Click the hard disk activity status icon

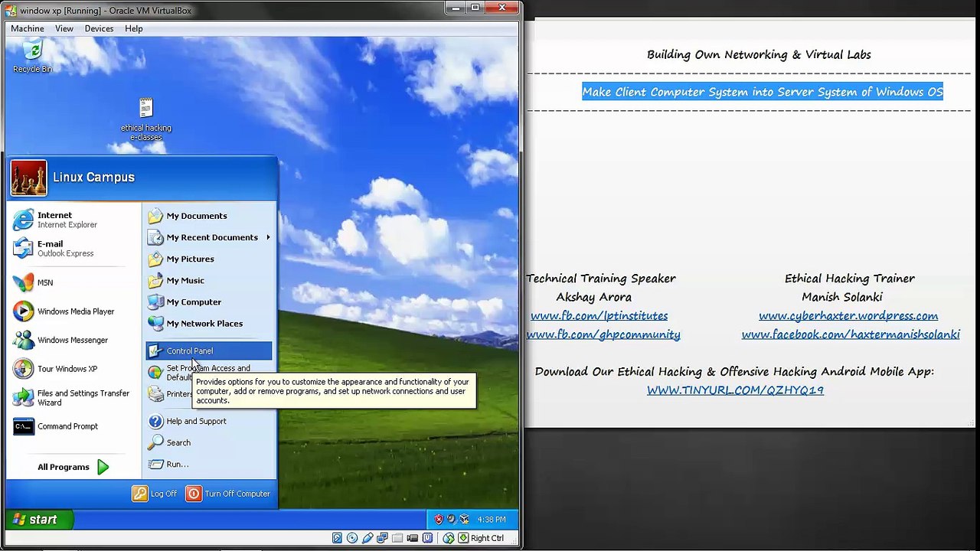[337, 538]
